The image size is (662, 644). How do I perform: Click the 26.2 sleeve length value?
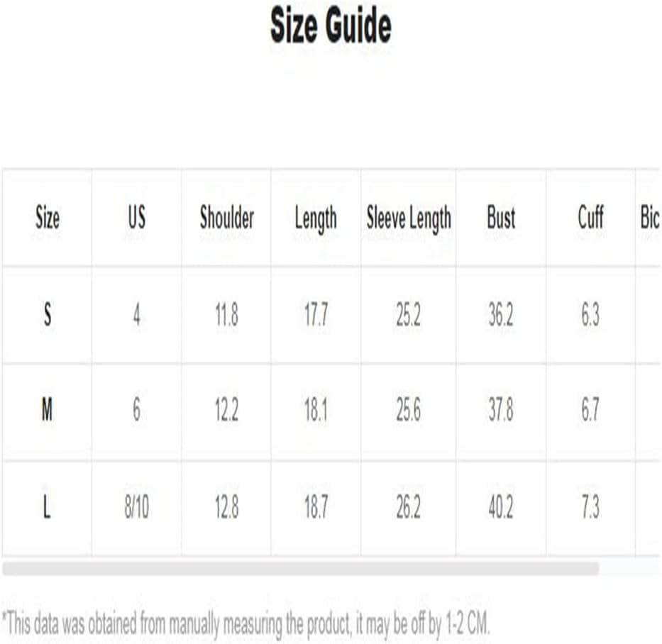tap(409, 508)
